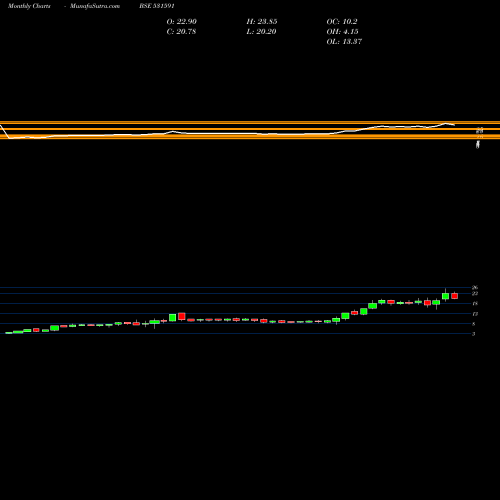
Task: Click the price axis label 8
Action: [x=474, y=324]
